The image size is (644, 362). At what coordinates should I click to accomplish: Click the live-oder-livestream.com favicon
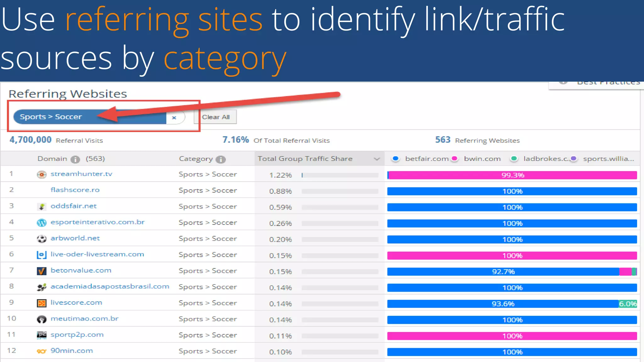pos(42,255)
